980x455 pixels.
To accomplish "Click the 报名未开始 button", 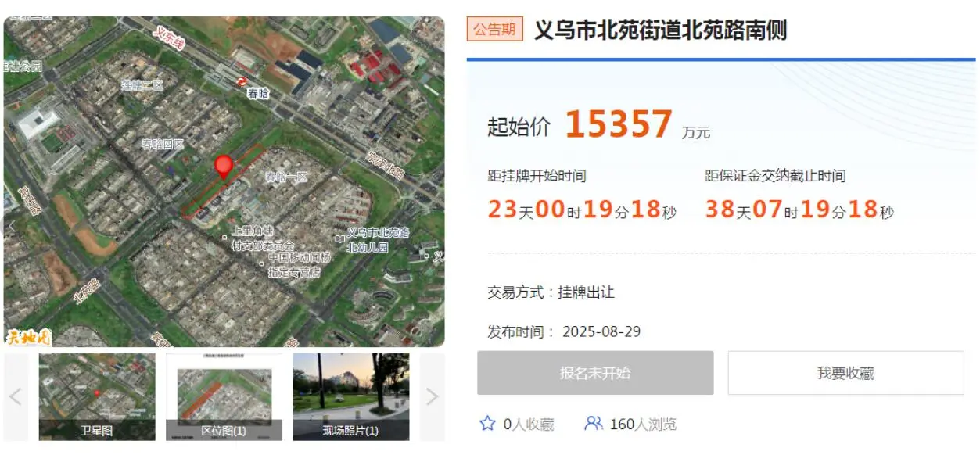I will tap(595, 373).
